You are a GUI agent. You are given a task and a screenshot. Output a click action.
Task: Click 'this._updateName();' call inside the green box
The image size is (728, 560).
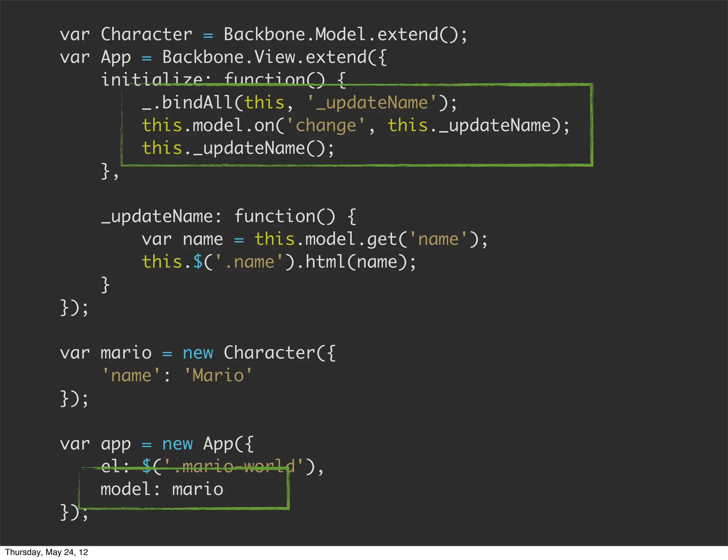point(238,149)
